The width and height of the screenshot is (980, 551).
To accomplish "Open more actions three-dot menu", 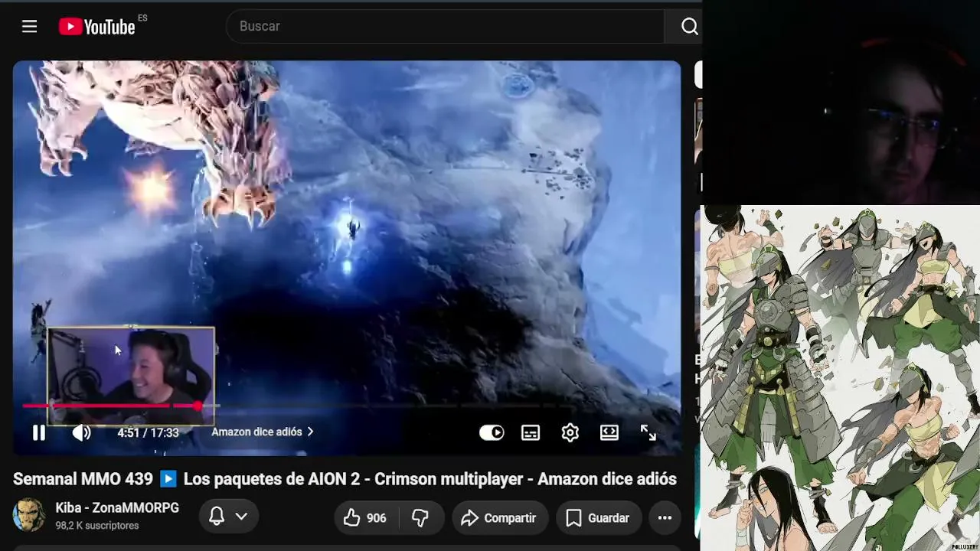I will pyautogui.click(x=665, y=518).
